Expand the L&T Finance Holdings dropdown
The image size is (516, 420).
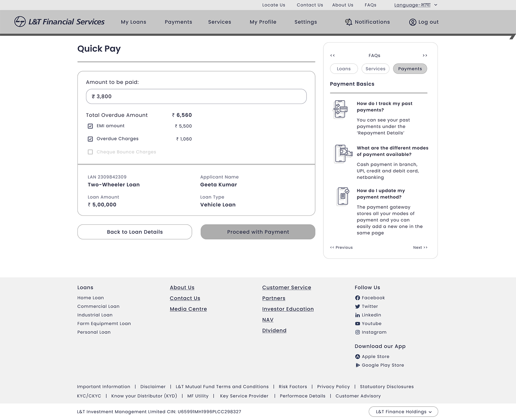pos(403,412)
